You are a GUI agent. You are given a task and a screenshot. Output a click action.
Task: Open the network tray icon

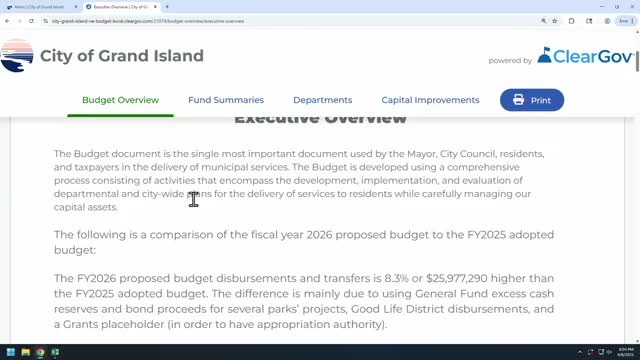point(601,352)
